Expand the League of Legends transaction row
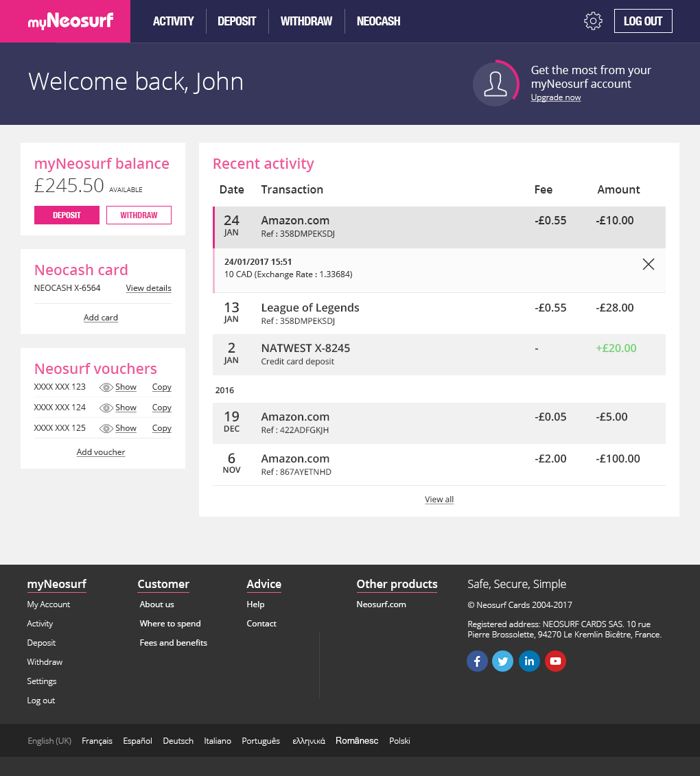The image size is (700, 776). (x=439, y=314)
